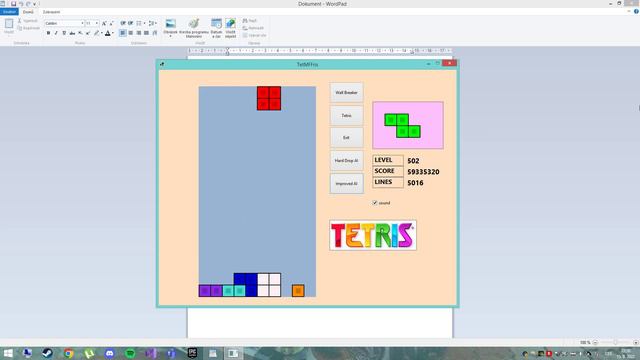The image size is (640, 360).
Task: Select the text highlight color tool
Action: click(96, 33)
